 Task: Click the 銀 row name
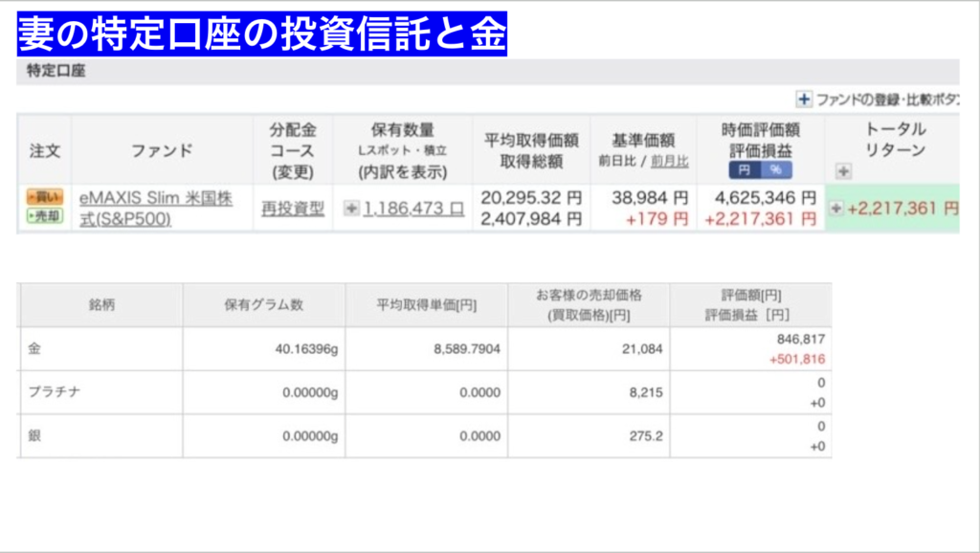tap(35, 435)
